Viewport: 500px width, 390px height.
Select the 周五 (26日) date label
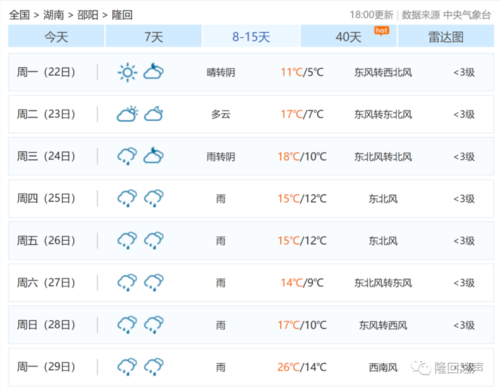tap(46, 240)
